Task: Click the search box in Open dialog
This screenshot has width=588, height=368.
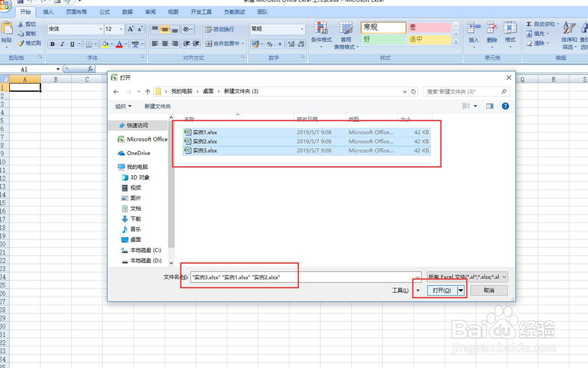Action: tap(466, 91)
